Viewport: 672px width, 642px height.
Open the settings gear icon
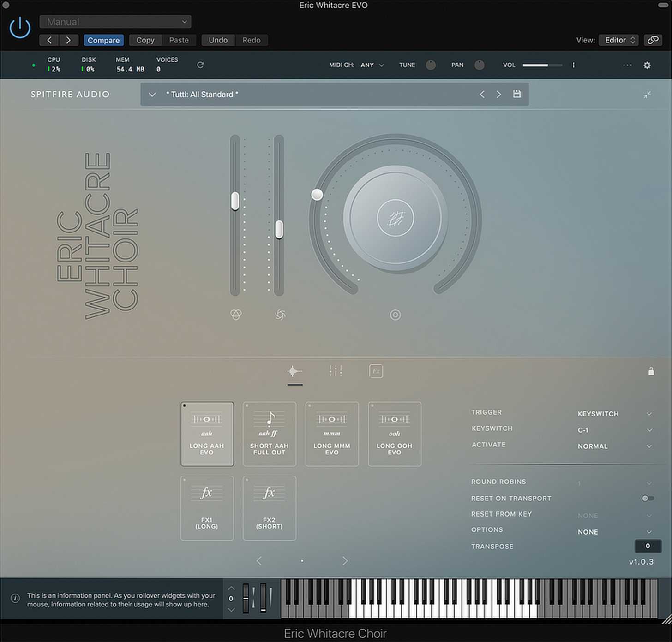(647, 65)
